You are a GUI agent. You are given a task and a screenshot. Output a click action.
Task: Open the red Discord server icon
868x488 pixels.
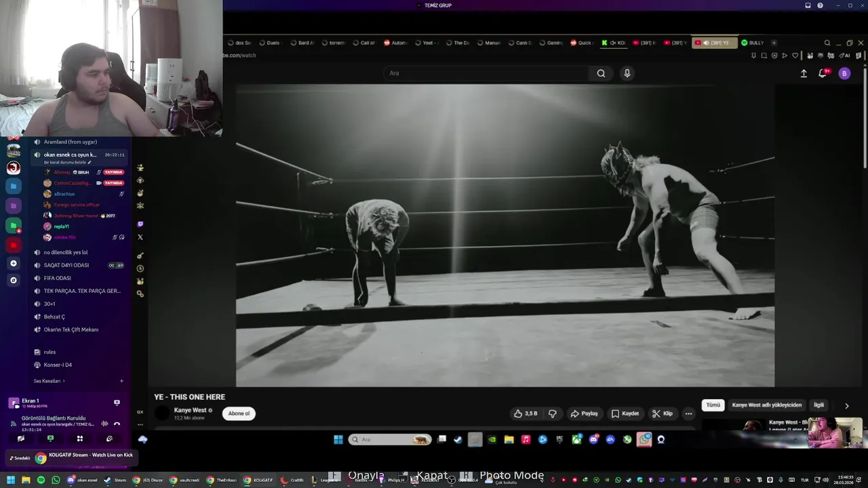pyautogui.click(x=13, y=245)
